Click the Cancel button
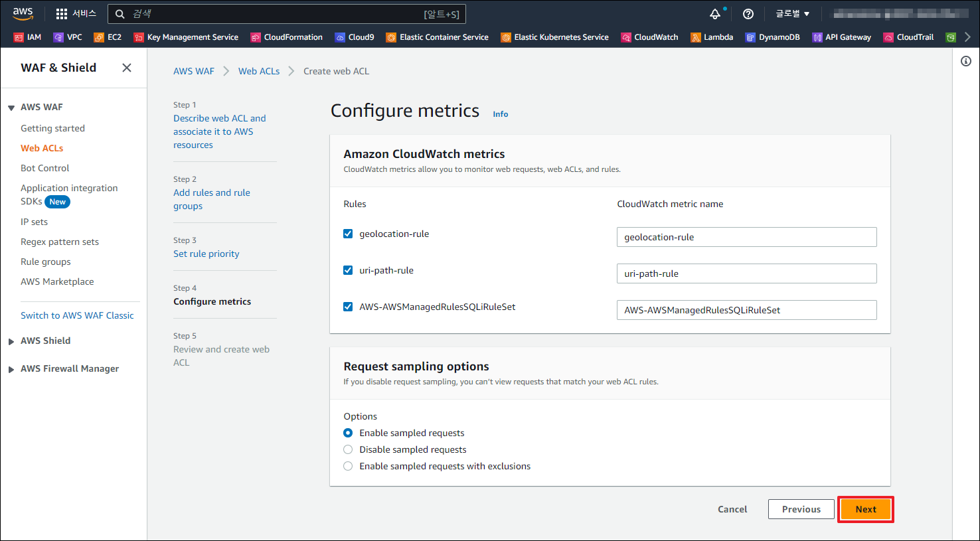The image size is (980, 541). click(x=732, y=509)
